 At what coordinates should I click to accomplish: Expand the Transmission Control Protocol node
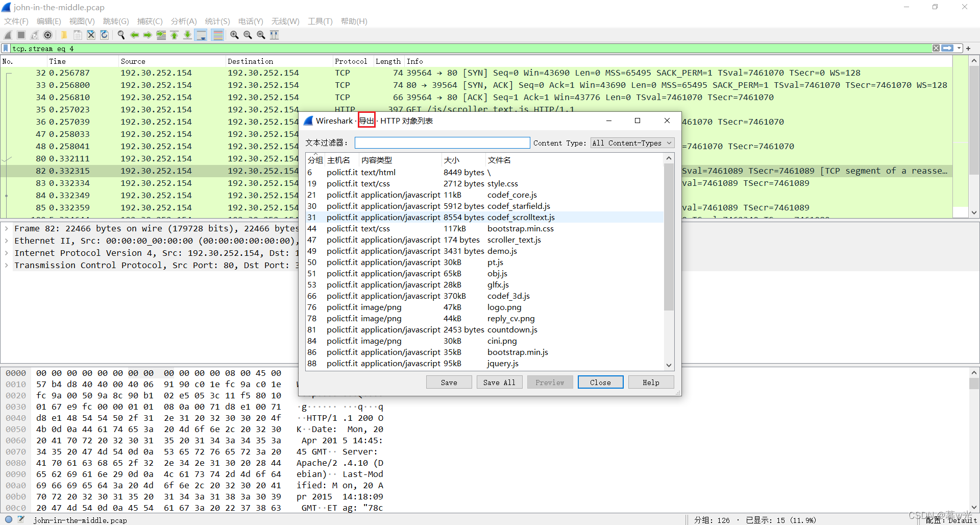6,265
